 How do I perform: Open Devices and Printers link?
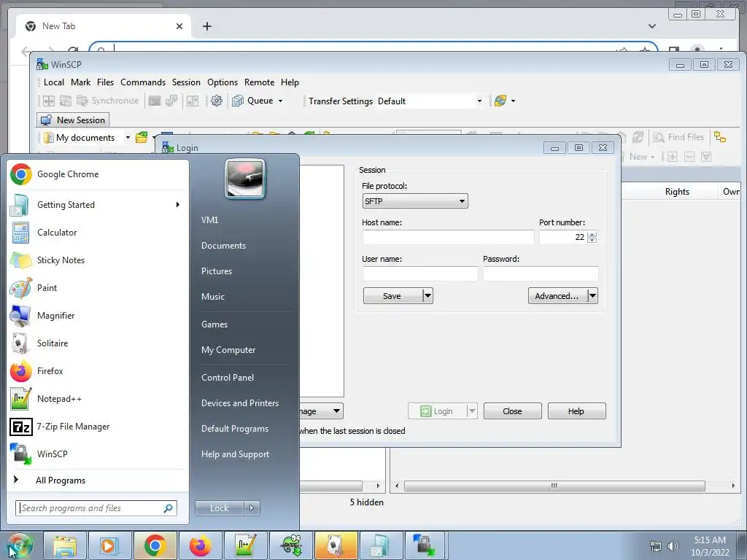click(x=240, y=402)
